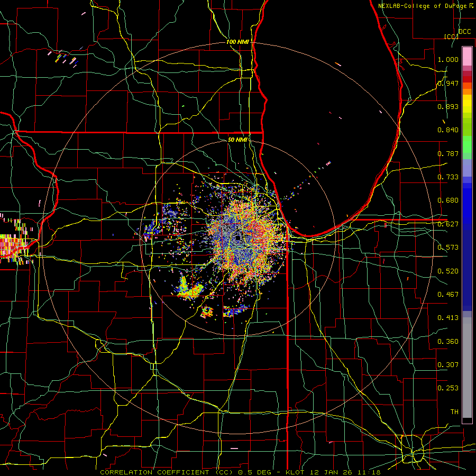Image resolution: width=476 pixels, height=476 pixels.
Task: Click the 100 NMI range ring label
Action: click(x=237, y=42)
